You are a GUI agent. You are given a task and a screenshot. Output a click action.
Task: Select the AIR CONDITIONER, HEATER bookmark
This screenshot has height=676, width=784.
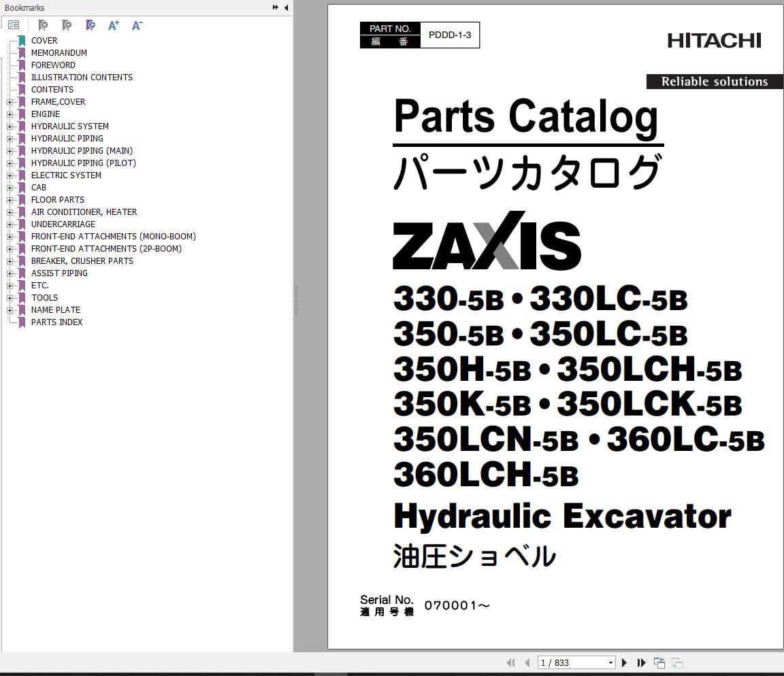click(84, 212)
